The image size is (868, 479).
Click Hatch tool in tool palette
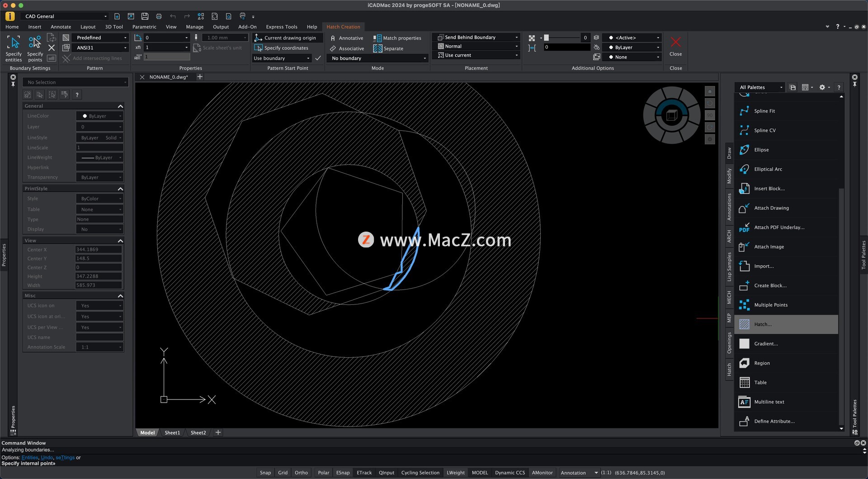coord(786,324)
